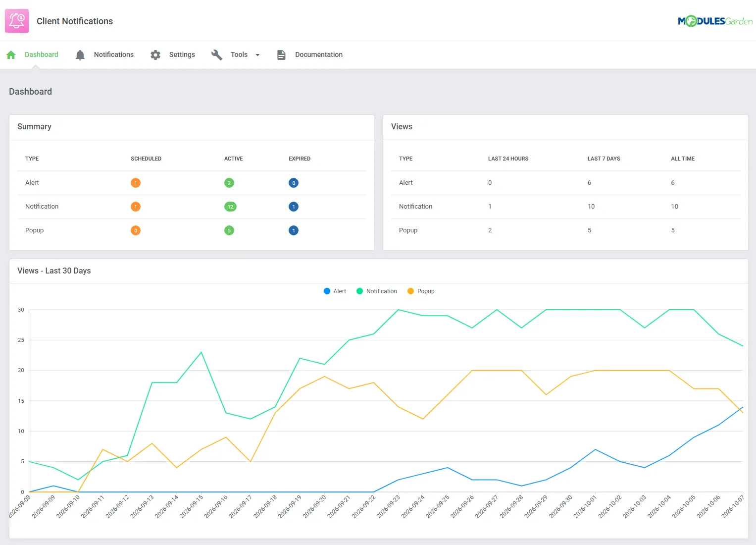Click the Notification line peak on 2026-09-15
The image size is (756, 545).
[x=202, y=352]
